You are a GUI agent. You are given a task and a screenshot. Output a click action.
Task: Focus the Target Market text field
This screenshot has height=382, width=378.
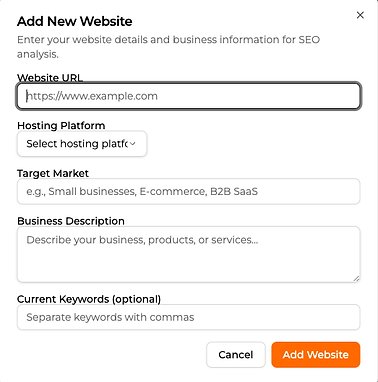[189, 191]
